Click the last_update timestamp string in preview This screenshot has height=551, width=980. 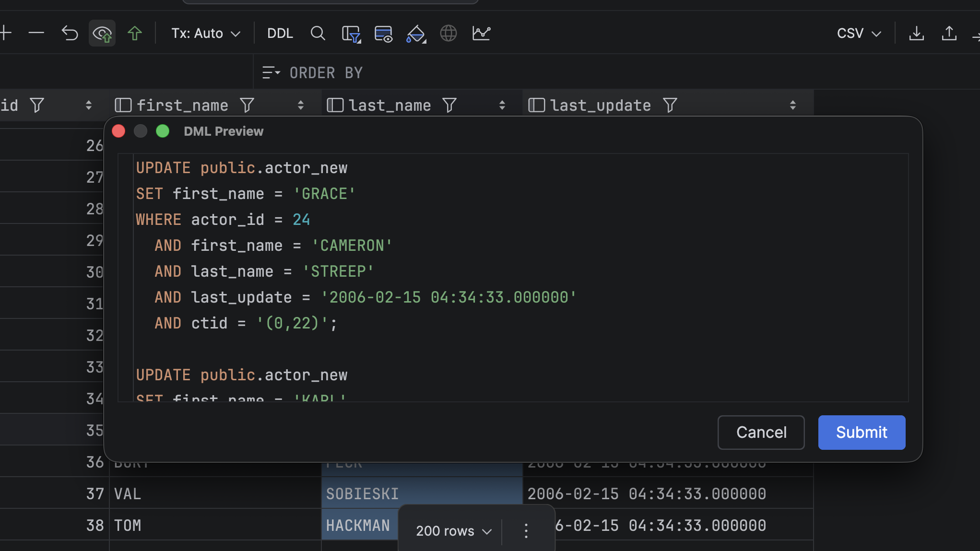pos(449,297)
